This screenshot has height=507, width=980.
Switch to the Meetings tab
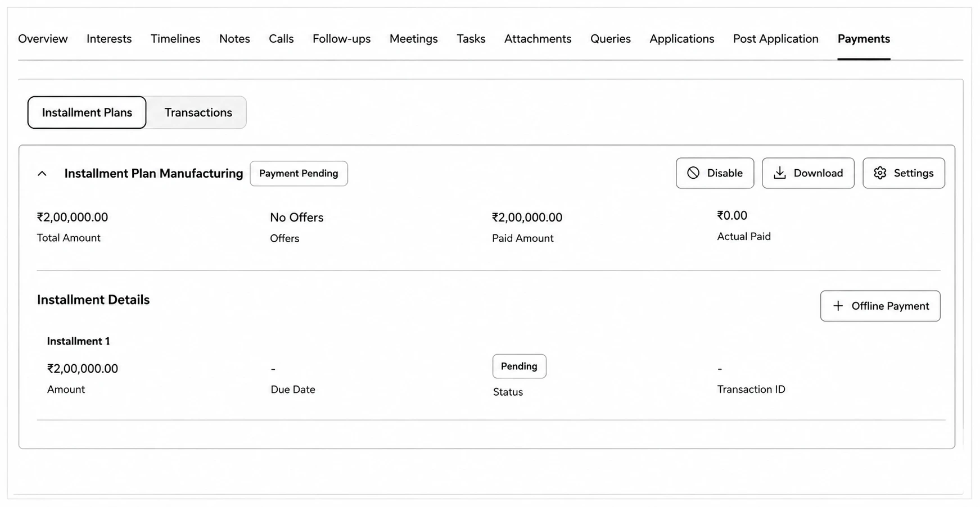pos(414,39)
